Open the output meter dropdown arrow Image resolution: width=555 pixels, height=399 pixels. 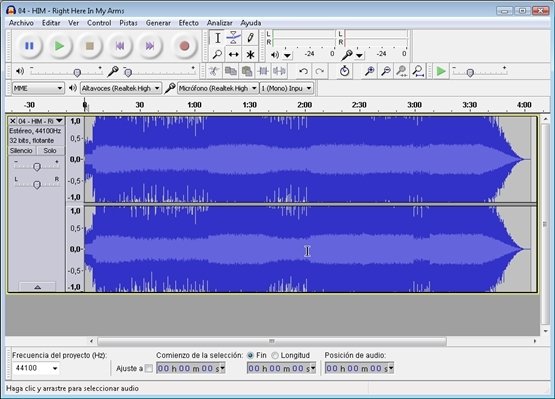coord(287,56)
